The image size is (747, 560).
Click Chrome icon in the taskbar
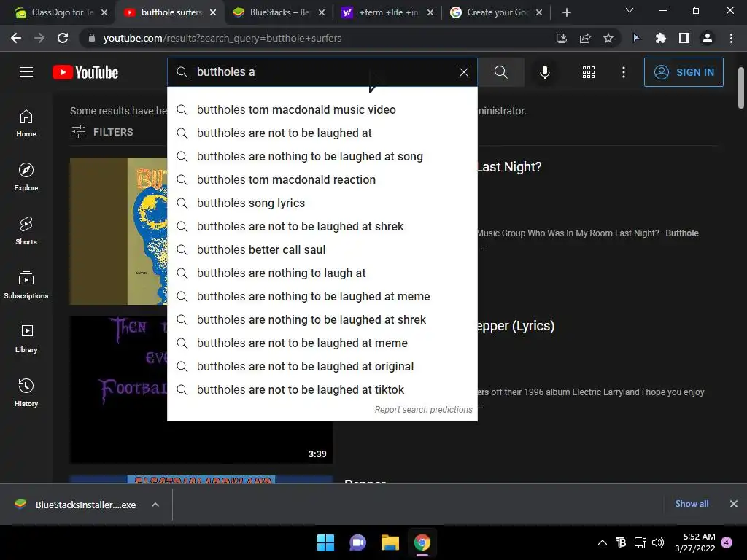point(422,542)
